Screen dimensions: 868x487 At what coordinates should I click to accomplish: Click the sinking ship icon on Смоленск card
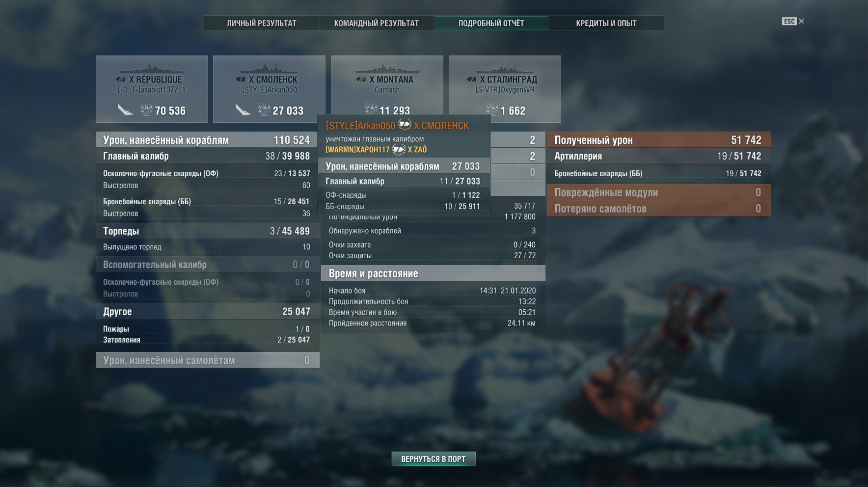[243, 110]
